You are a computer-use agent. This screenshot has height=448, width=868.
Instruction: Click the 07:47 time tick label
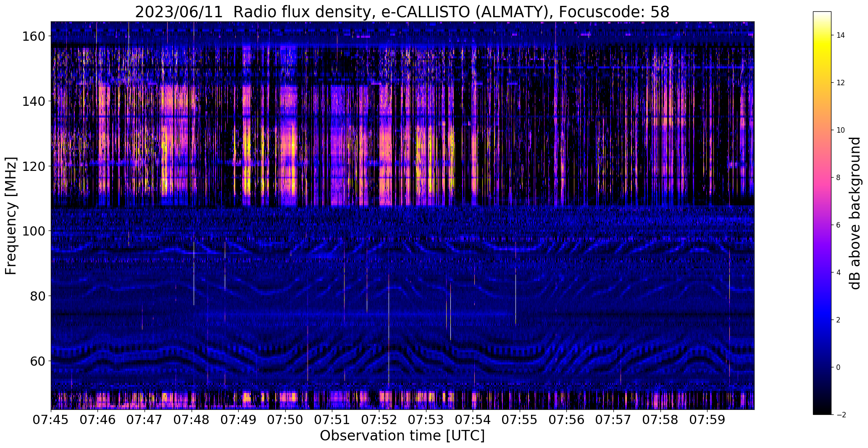[145, 420]
